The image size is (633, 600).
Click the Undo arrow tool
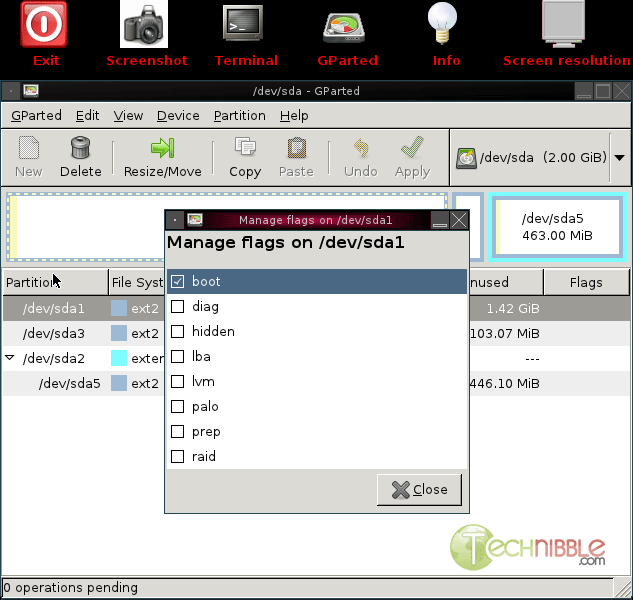361,157
